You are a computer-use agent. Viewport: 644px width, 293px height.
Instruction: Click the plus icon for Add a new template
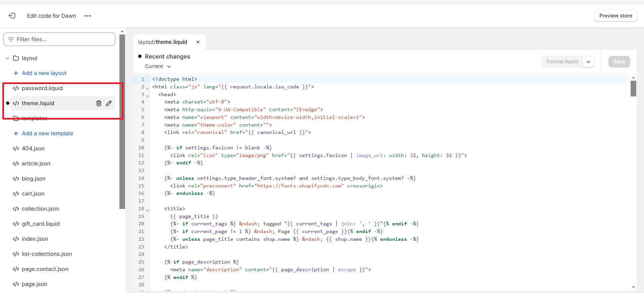point(16,133)
